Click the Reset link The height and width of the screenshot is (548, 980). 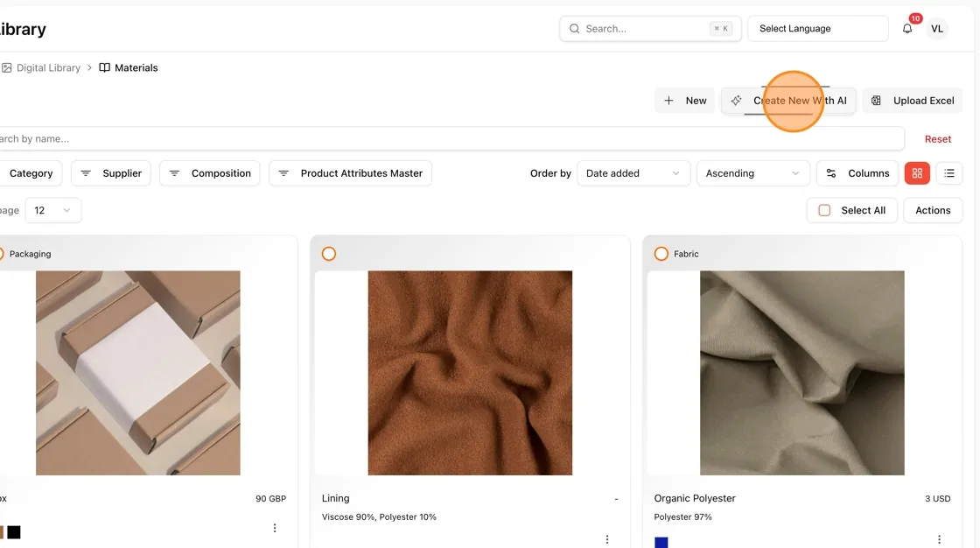click(x=937, y=139)
